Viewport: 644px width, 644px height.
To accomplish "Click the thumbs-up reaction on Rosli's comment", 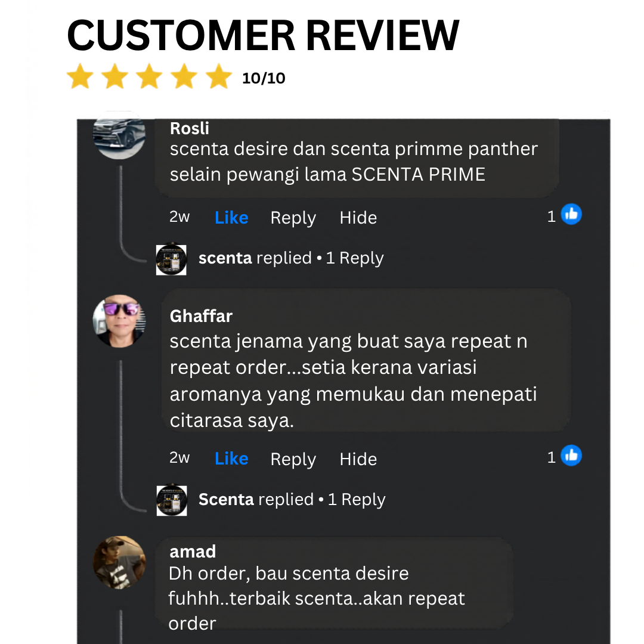I will click(x=571, y=214).
